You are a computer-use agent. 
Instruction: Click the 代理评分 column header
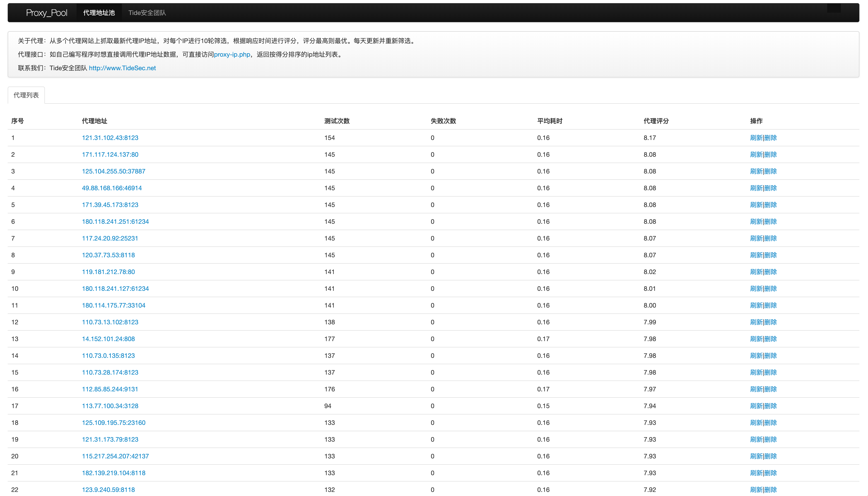point(656,121)
